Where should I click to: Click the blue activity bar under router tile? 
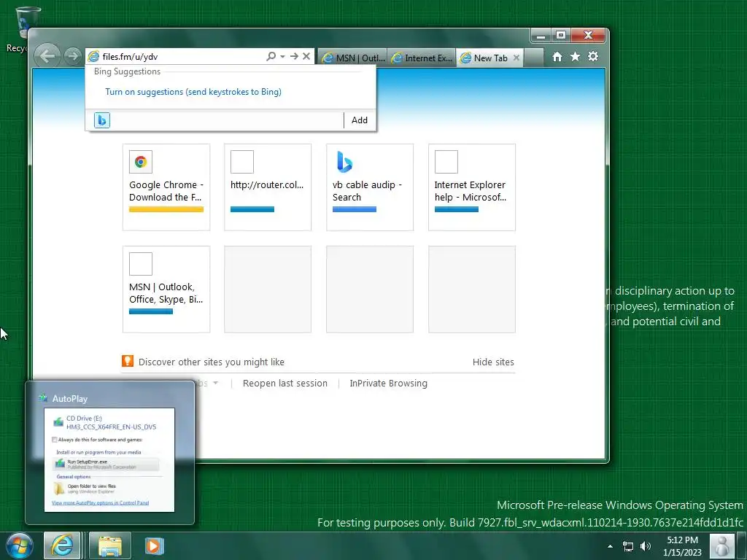coord(252,209)
